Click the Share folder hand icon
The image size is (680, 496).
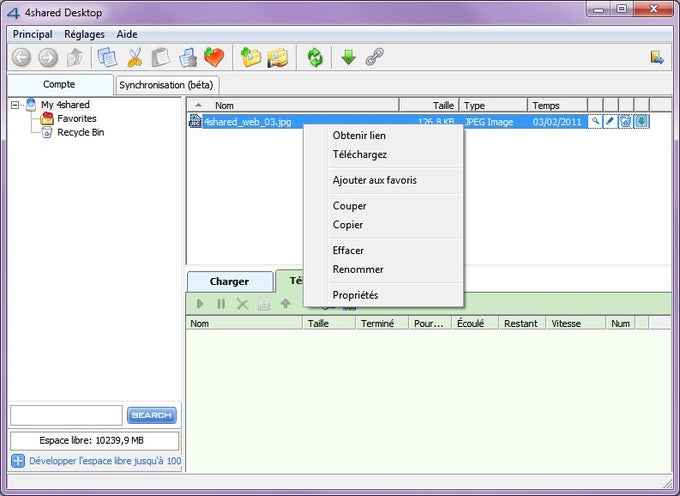[x=278, y=57]
